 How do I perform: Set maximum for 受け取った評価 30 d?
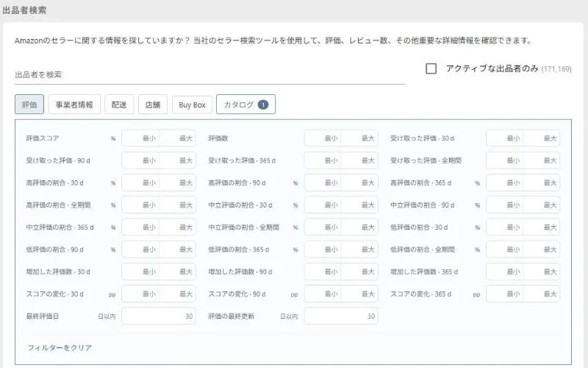[x=542, y=138]
